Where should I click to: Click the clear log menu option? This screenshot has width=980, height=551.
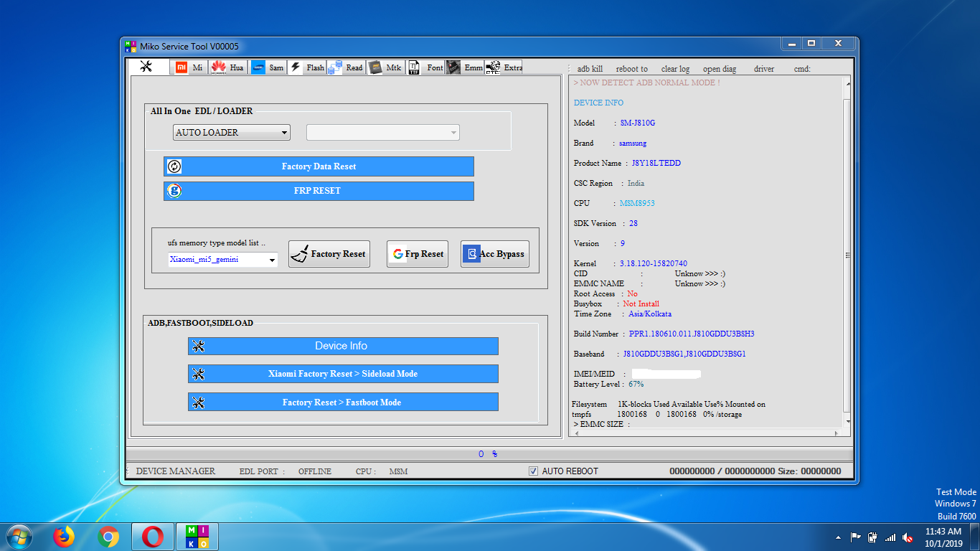675,68
